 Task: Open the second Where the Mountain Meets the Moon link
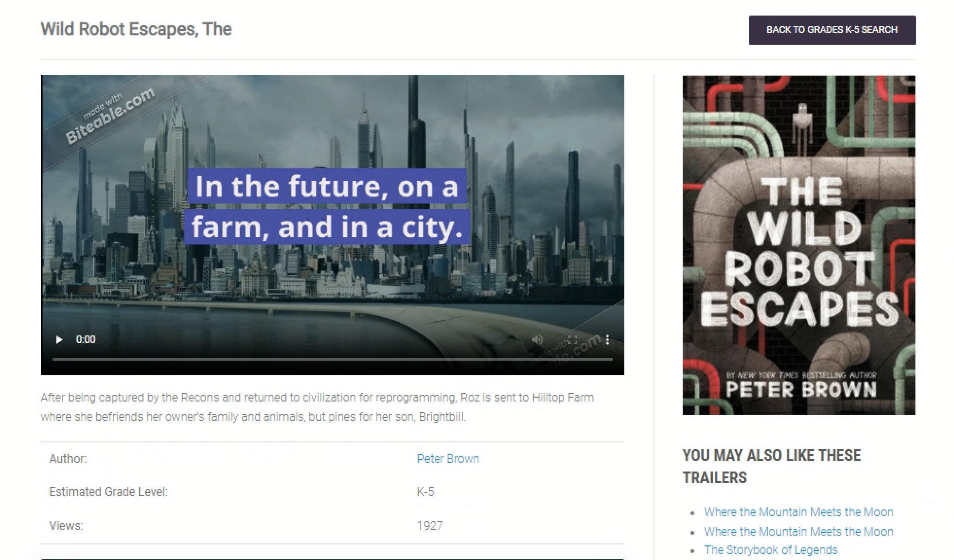[798, 531]
